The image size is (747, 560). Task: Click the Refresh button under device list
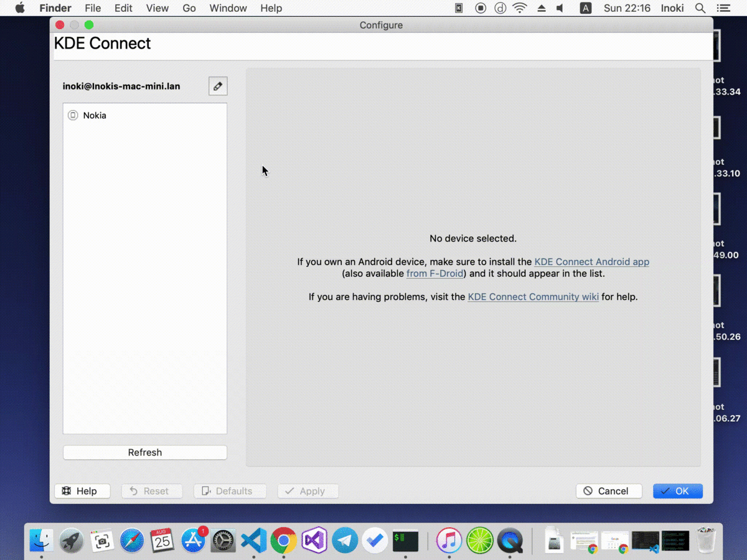click(x=145, y=452)
